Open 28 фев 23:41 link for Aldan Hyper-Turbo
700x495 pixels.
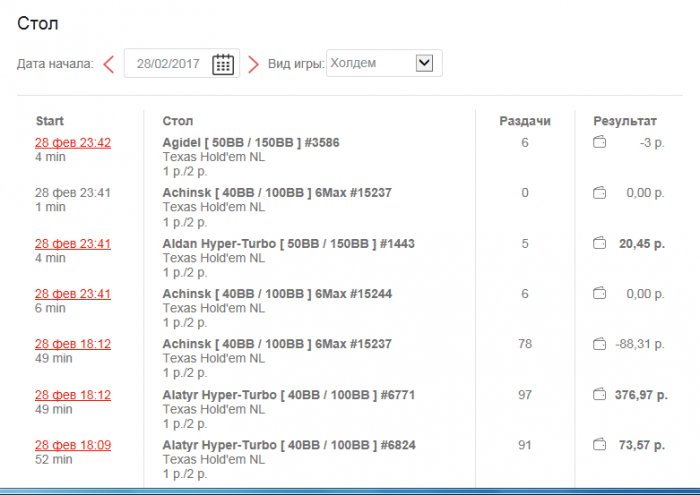pos(73,243)
